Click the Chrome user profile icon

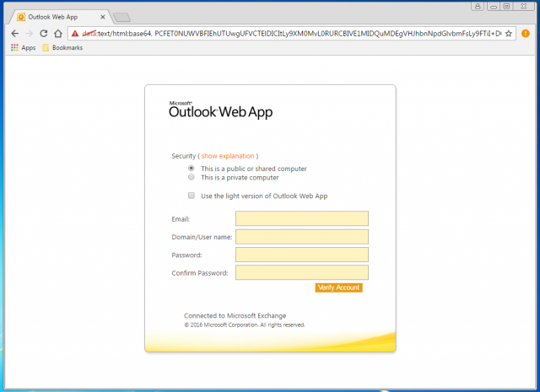pyautogui.click(x=478, y=6)
